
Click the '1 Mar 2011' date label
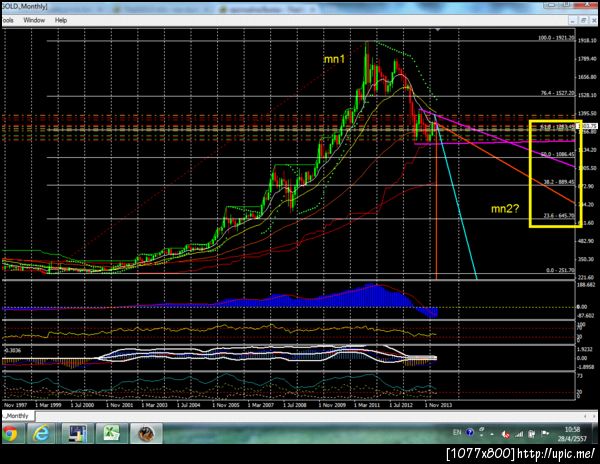(367, 405)
